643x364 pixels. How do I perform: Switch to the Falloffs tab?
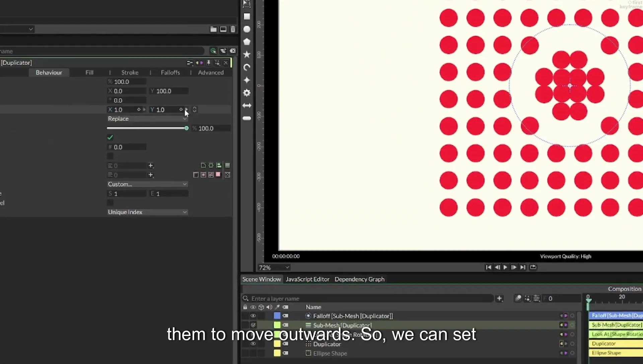point(170,72)
